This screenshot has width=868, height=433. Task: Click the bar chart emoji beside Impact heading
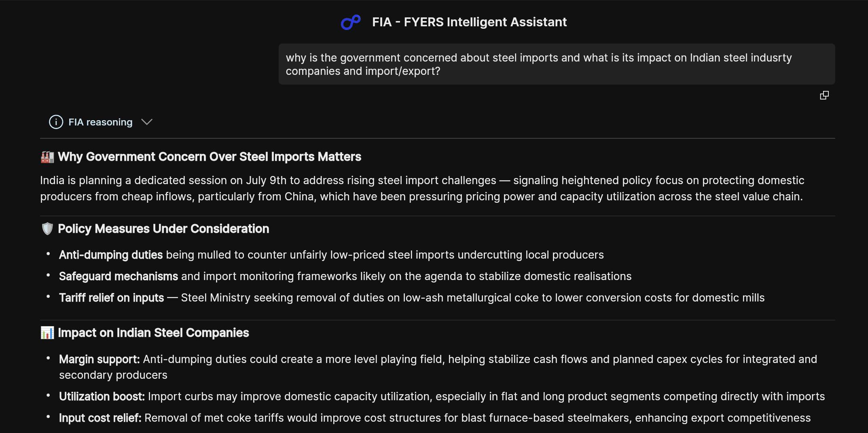tap(47, 333)
